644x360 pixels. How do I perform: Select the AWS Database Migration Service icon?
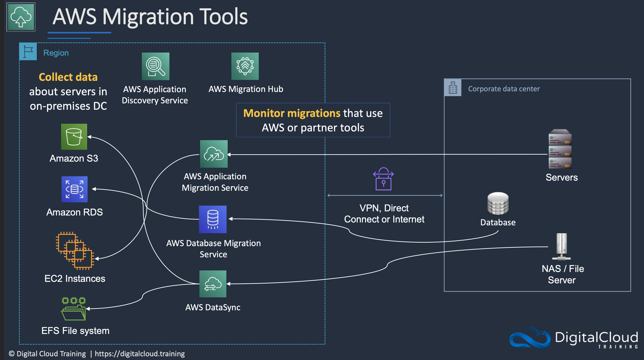pos(213,219)
